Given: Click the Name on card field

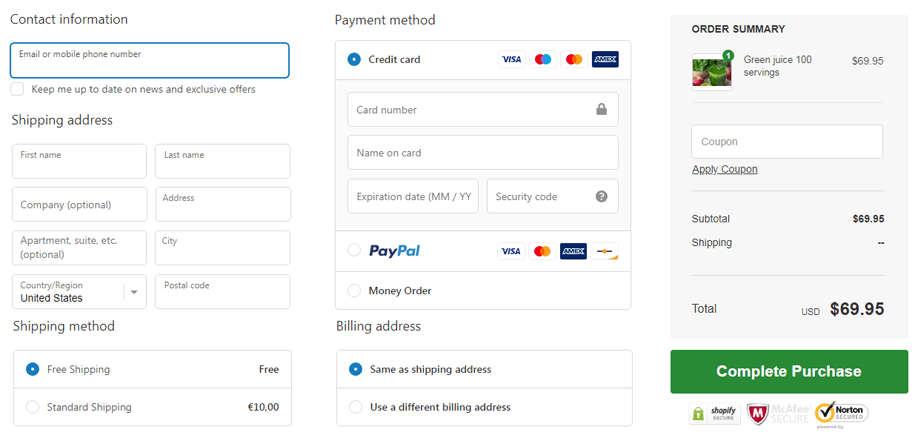Looking at the screenshot, I should click(482, 153).
